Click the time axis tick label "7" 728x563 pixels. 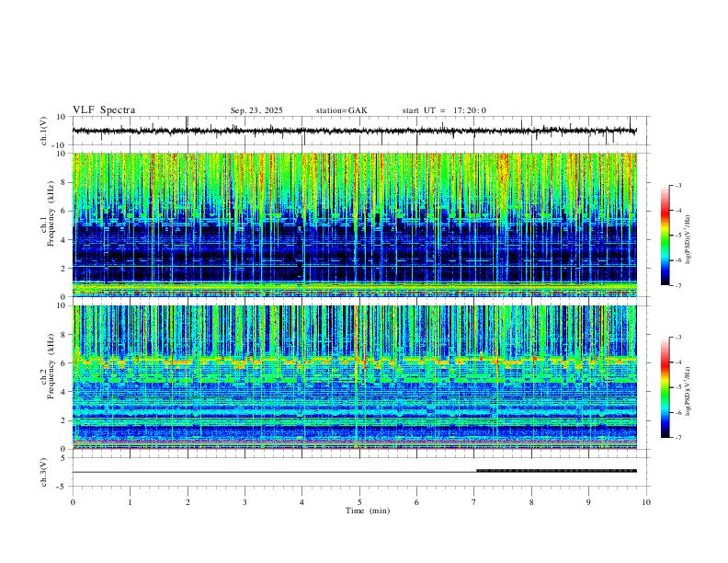point(474,502)
